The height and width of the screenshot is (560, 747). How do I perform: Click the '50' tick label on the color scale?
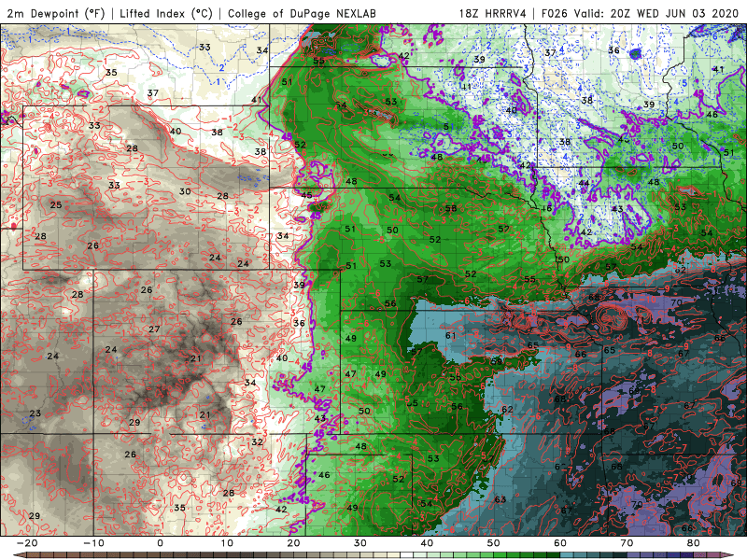pos(494,543)
